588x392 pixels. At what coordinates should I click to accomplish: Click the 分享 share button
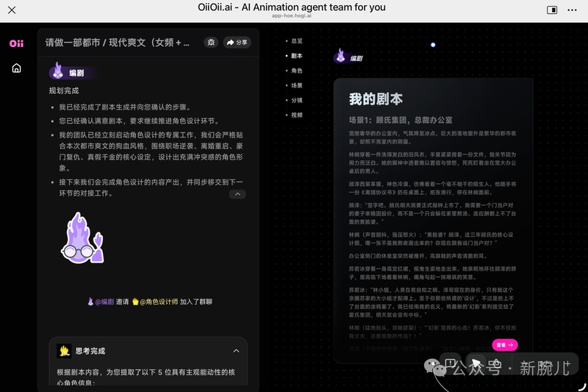click(x=237, y=43)
